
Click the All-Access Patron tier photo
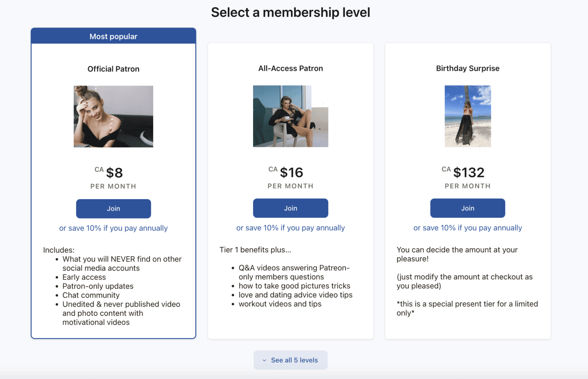pyautogui.click(x=290, y=116)
